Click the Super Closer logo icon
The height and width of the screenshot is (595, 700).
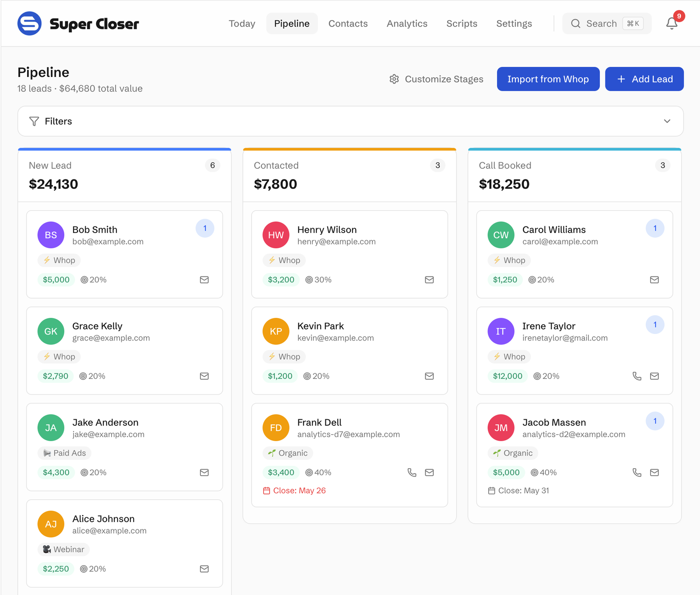click(29, 24)
